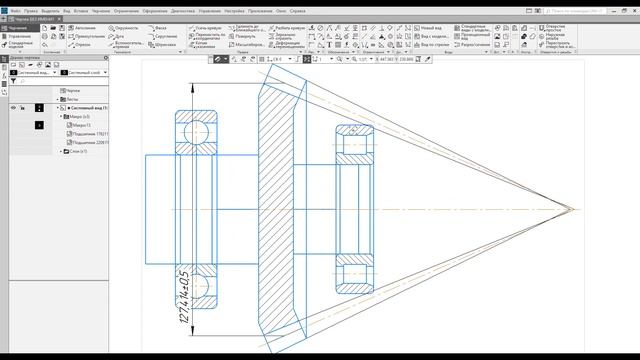Click the filter funnel icon in the tree panel
This screenshot has width=640, height=360.
[x=13, y=81]
